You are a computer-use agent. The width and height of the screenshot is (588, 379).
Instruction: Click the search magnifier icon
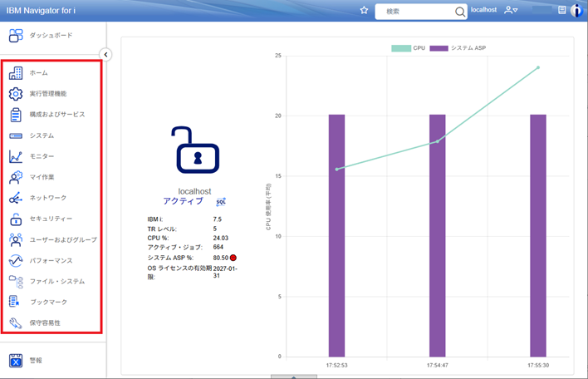(460, 12)
